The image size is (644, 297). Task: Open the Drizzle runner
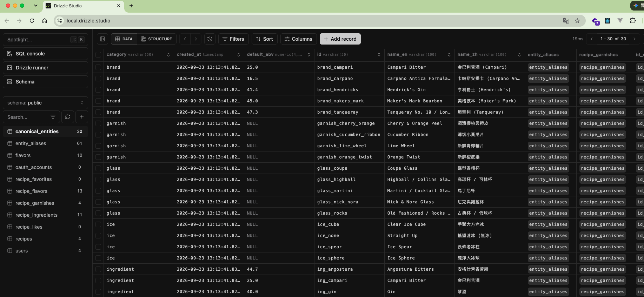45,68
